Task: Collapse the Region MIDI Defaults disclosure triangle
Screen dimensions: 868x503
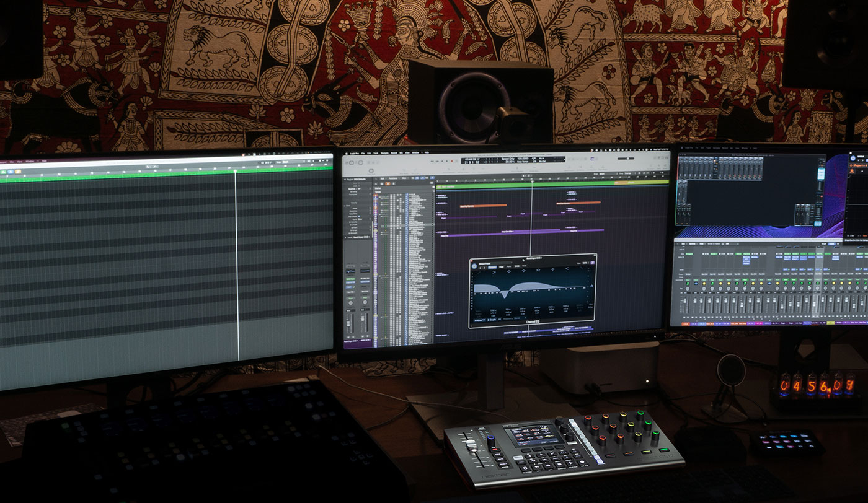Action: (x=345, y=180)
